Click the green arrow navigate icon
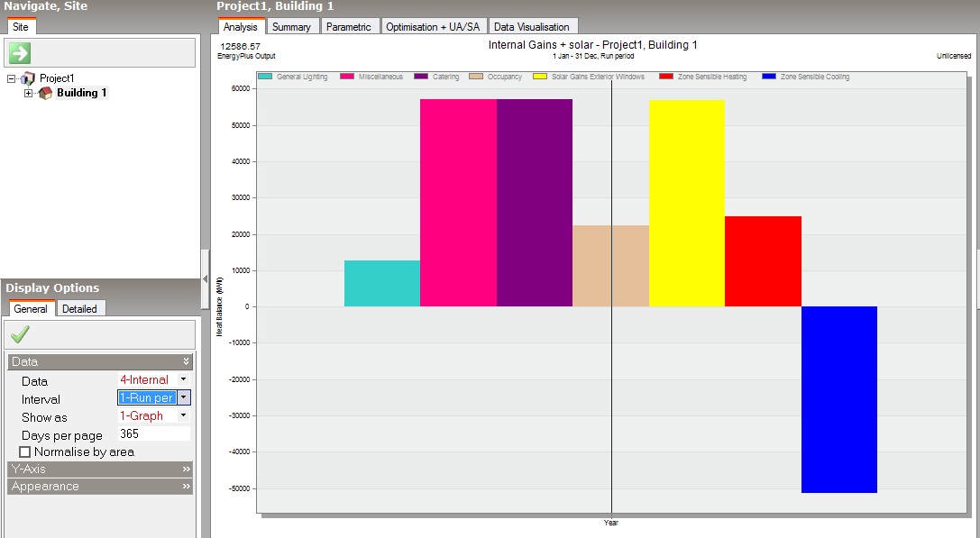Image resolution: width=980 pixels, height=538 pixels. pos(20,53)
